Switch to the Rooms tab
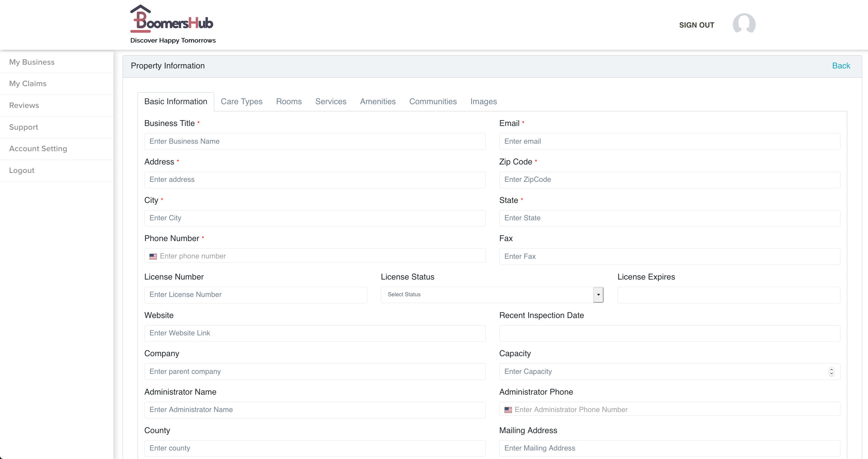This screenshot has width=868, height=459. [289, 101]
